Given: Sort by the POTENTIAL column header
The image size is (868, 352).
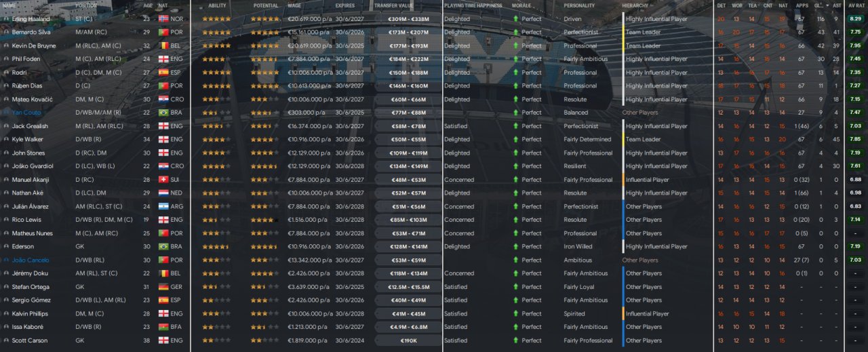Looking at the screenshot, I should coord(265,5).
